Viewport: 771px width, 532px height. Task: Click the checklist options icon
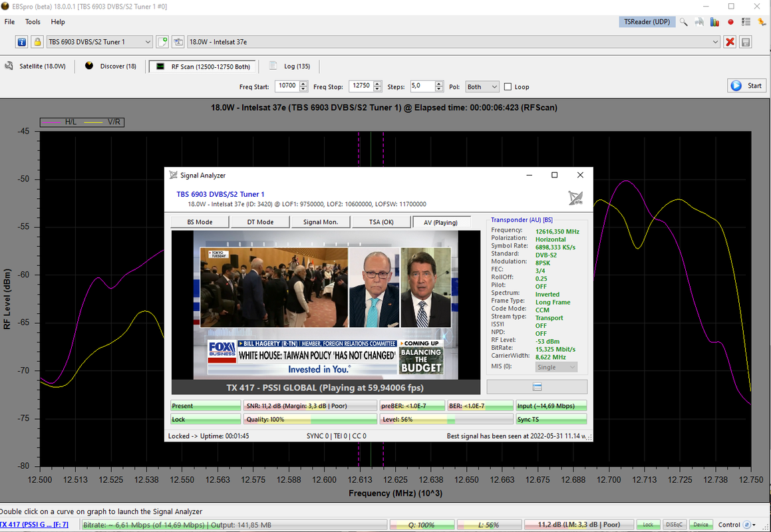[x=746, y=22]
